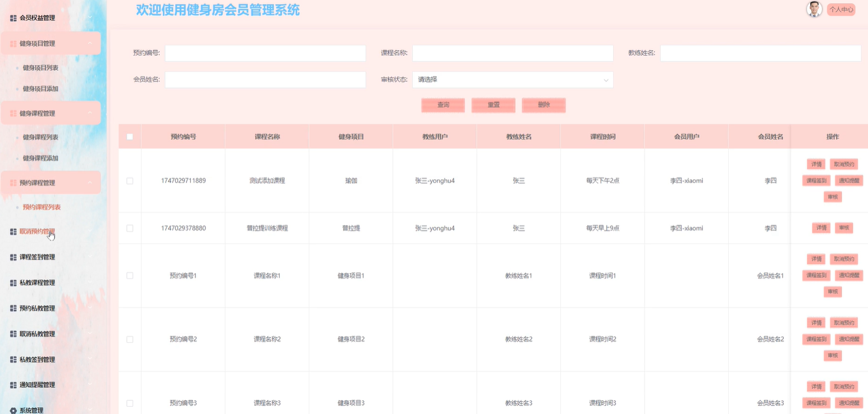View 详情 in 预约编号2 row
868x414 pixels.
pyautogui.click(x=816, y=323)
